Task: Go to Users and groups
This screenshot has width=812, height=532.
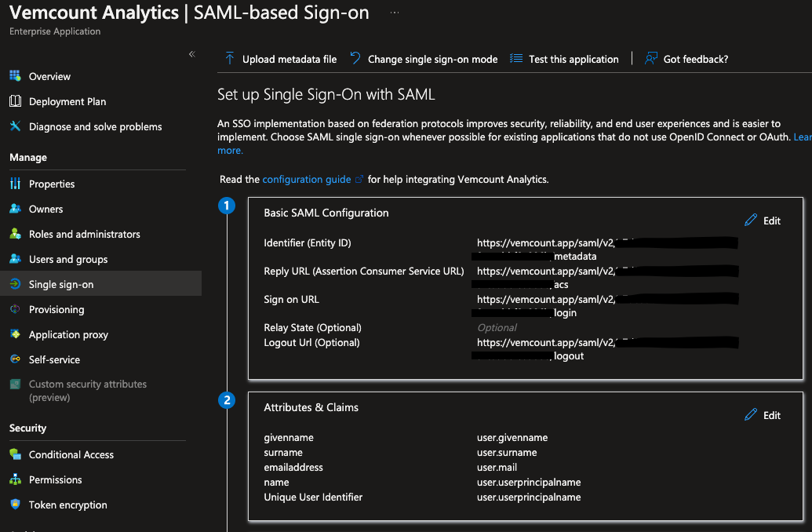Action: pyautogui.click(x=68, y=259)
